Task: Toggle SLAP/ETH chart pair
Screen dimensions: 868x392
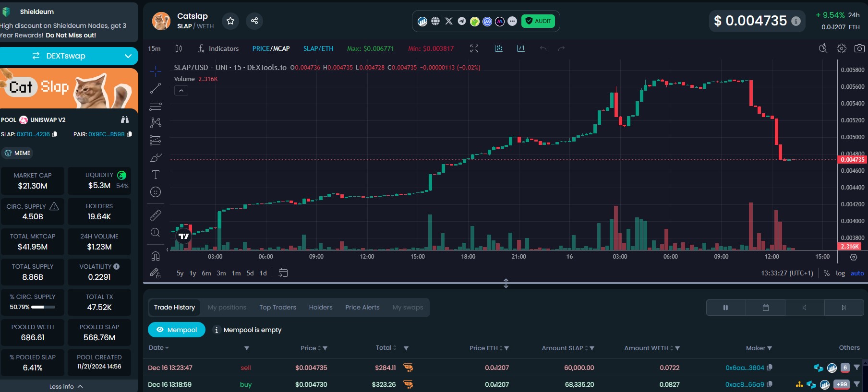Action: point(318,48)
